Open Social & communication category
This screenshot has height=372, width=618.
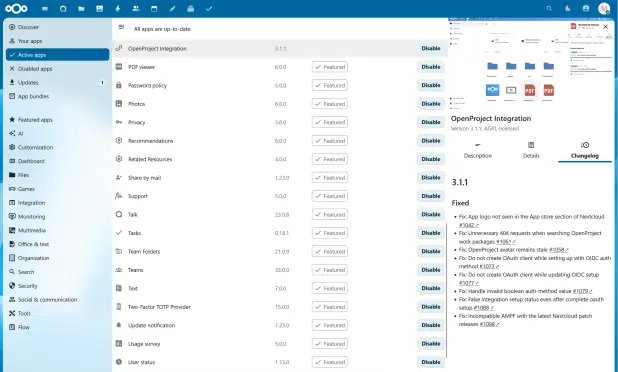click(58, 299)
